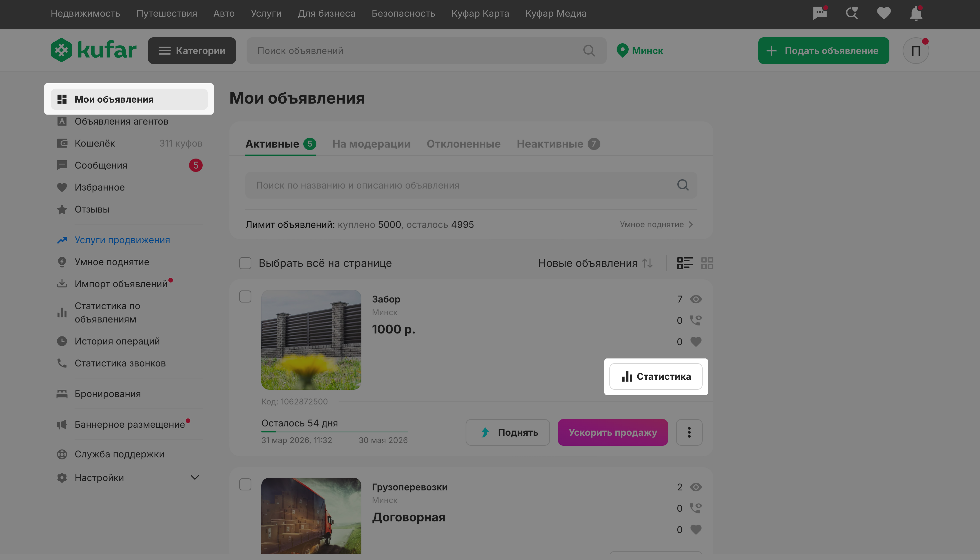This screenshot has width=980, height=560.
Task: Open the Забор fence thumbnail
Action: pos(311,339)
